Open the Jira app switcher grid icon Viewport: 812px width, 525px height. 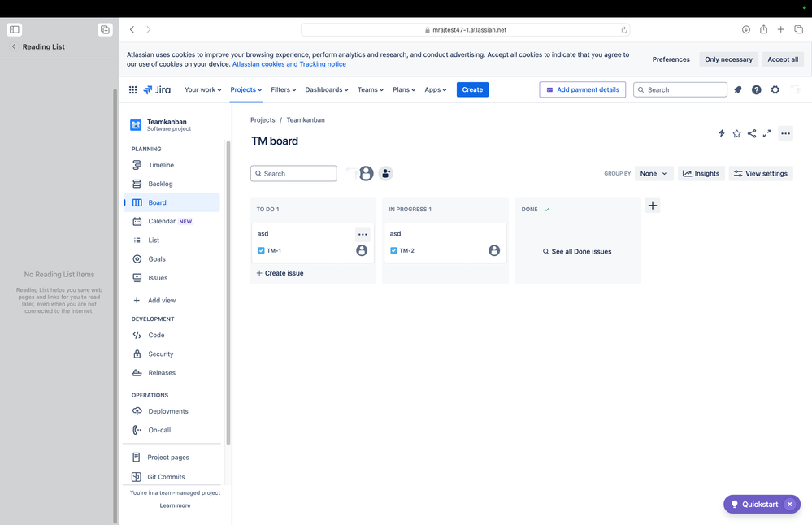coord(132,89)
